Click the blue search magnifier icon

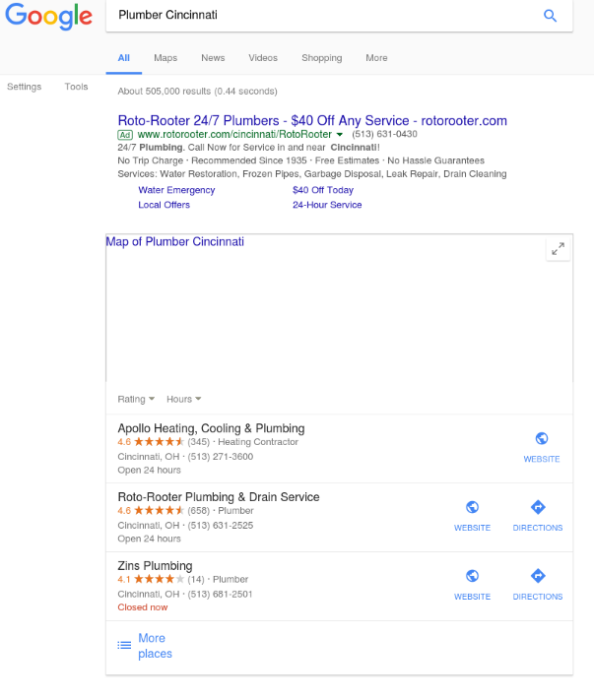[x=550, y=16]
